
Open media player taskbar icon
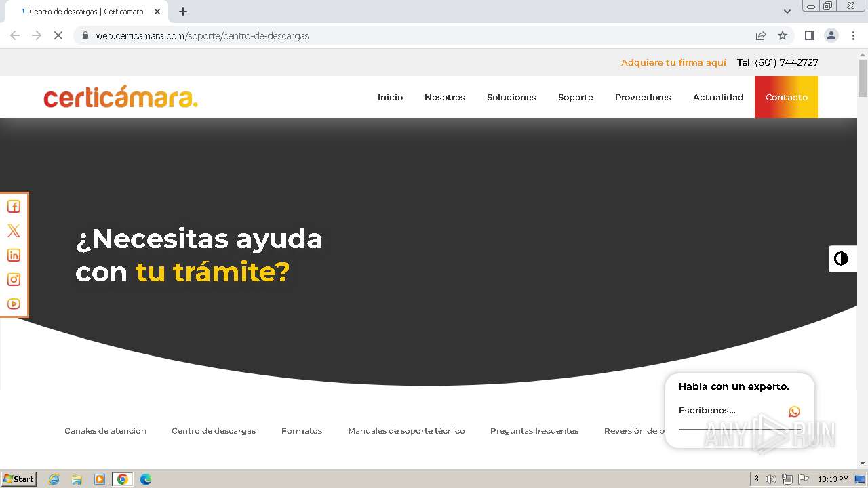(x=100, y=479)
